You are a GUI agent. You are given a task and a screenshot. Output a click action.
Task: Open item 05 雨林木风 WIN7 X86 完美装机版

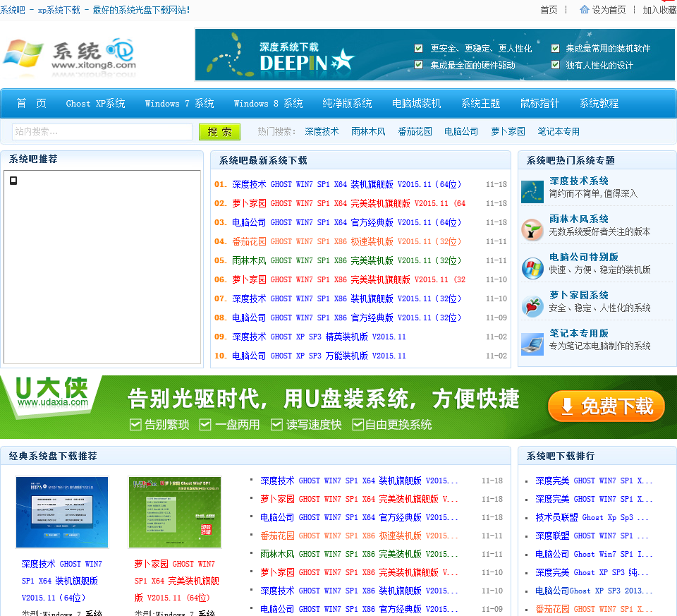tap(347, 260)
